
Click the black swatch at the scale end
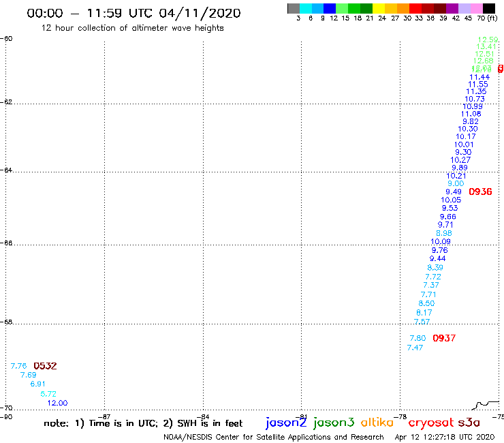click(x=489, y=8)
